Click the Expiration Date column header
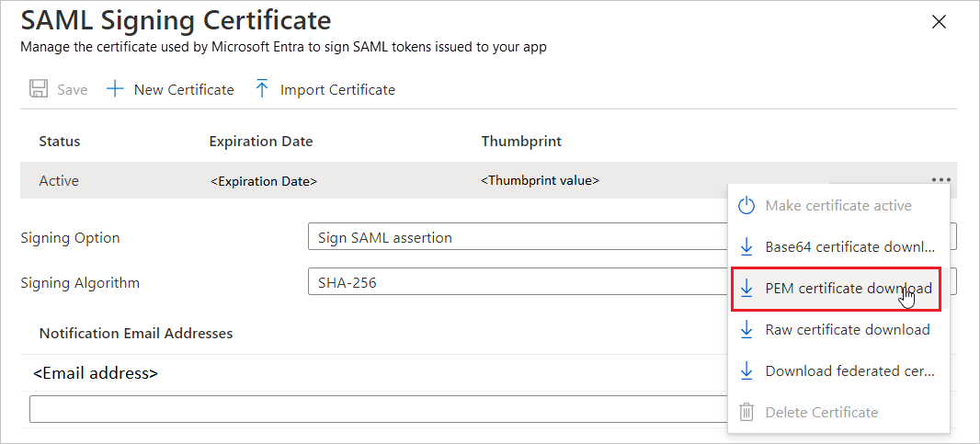Viewport: 980px width, 444px height. (261, 142)
